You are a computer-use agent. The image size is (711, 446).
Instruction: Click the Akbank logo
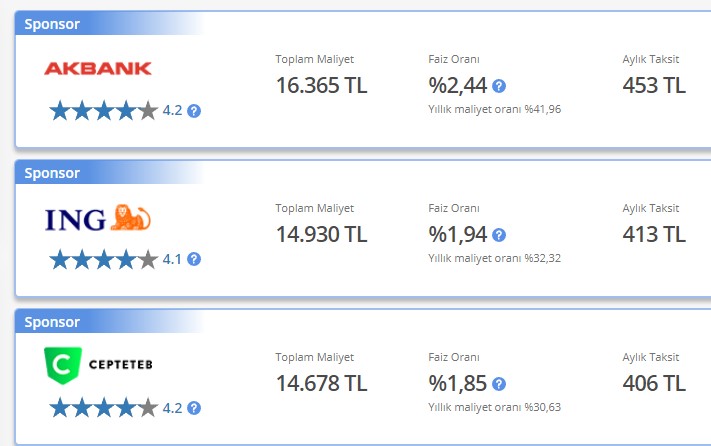click(97, 68)
